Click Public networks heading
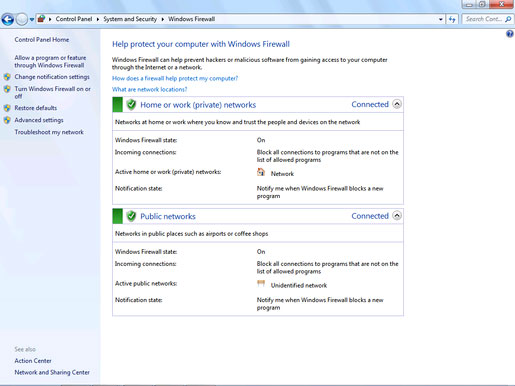 coord(168,216)
